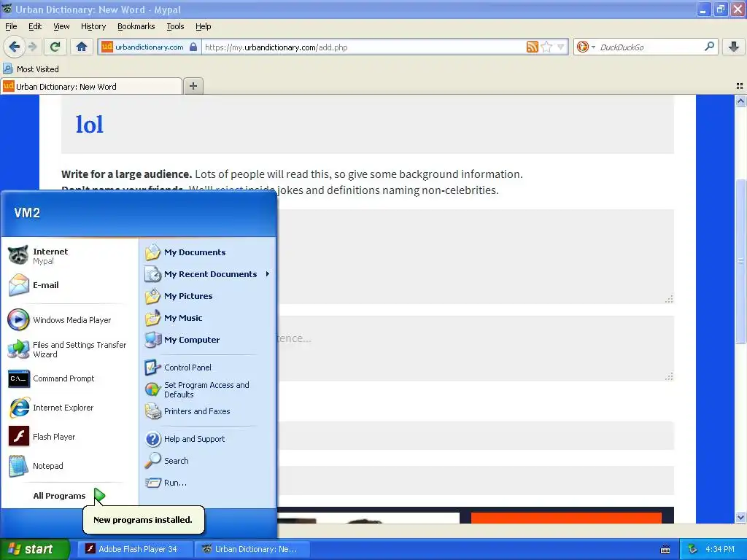Open the Run... dialog

pyautogui.click(x=208, y=483)
